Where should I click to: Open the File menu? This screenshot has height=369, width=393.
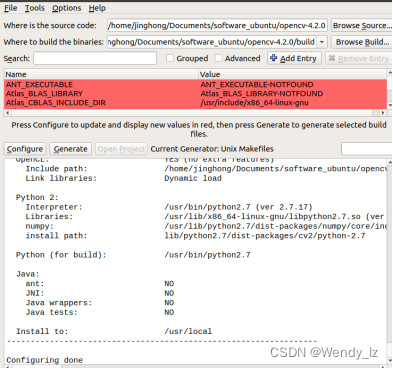pos(10,8)
